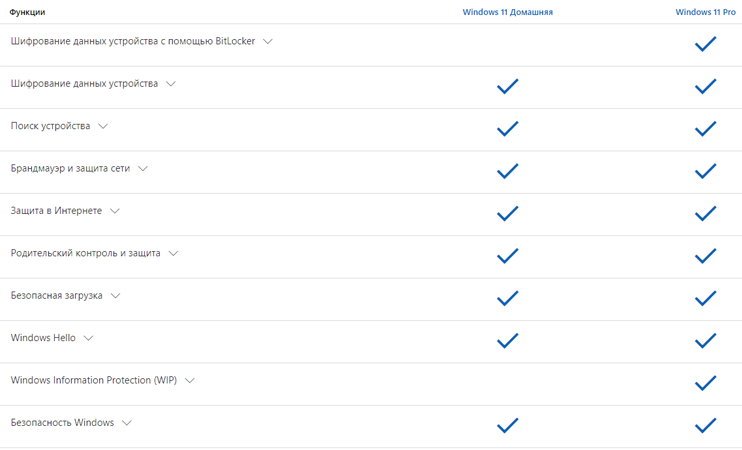Expand the Windows Information Protection (WIP) chevron
Image resolution: width=742 pixels, height=450 pixels.
click(189, 380)
